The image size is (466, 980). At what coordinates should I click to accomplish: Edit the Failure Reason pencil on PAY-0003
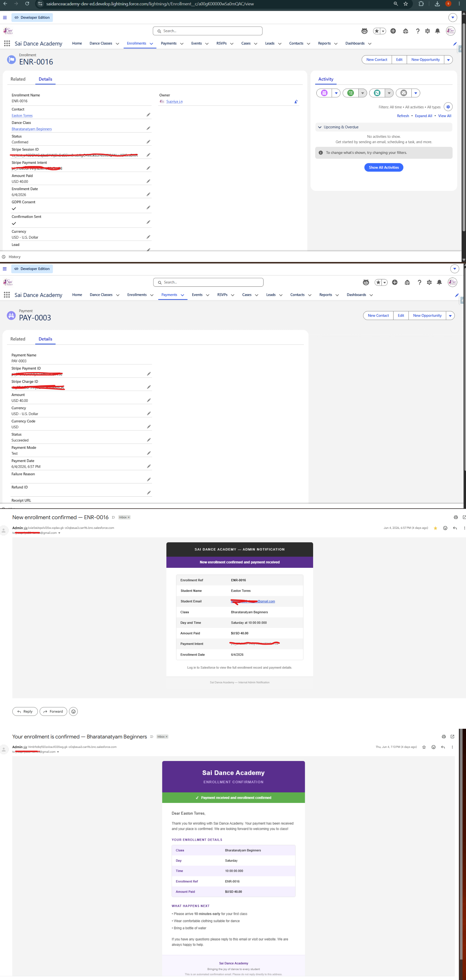click(x=149, y=479)
